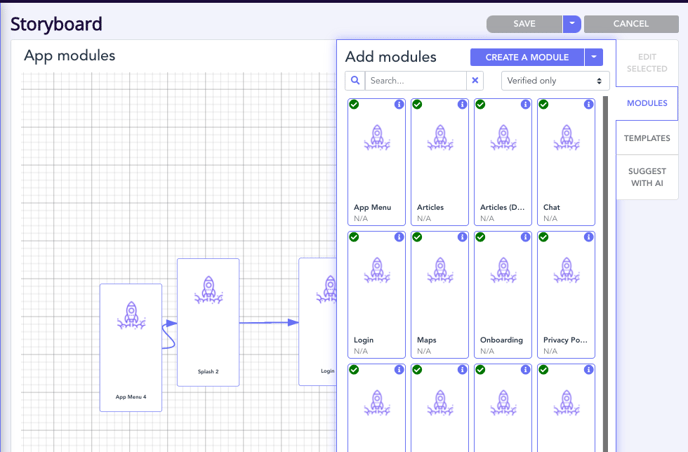The image size is (688, 452).
Task: Click rocket icon on Splash 2 canvas node
Action: click(x=209, y=290)
